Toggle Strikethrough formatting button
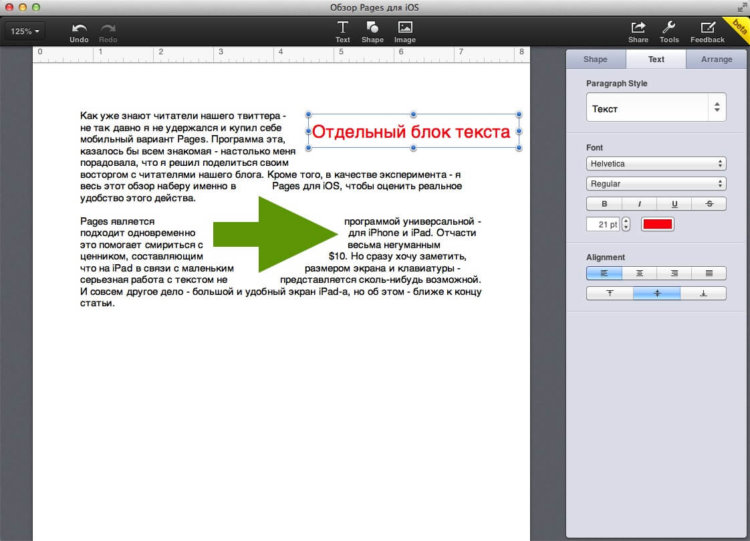 [x=709, y=204]
